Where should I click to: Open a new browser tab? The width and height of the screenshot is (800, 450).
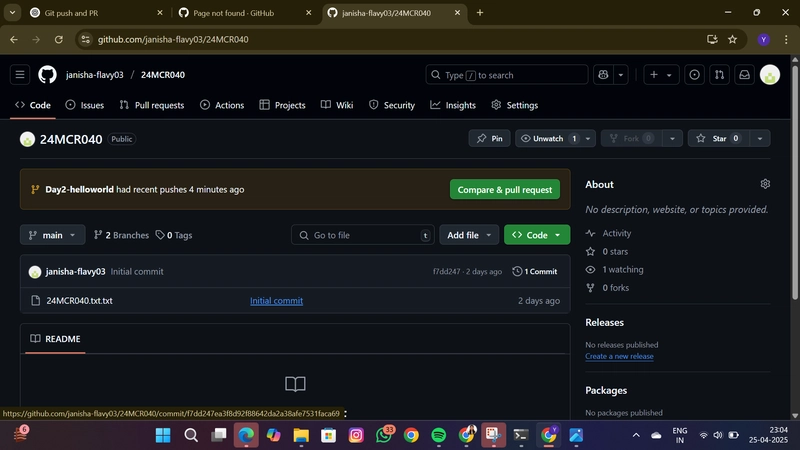point(480,13)
